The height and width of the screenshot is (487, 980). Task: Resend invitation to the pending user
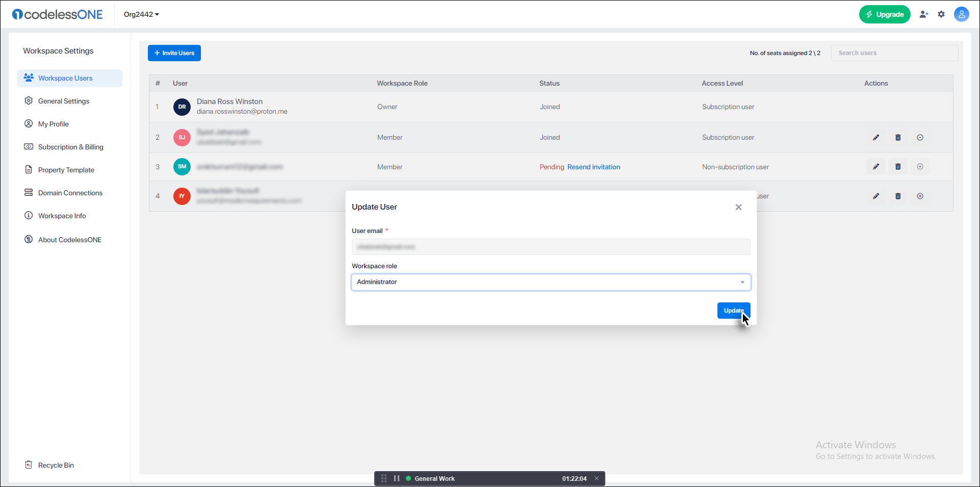(x=594, y=167)
